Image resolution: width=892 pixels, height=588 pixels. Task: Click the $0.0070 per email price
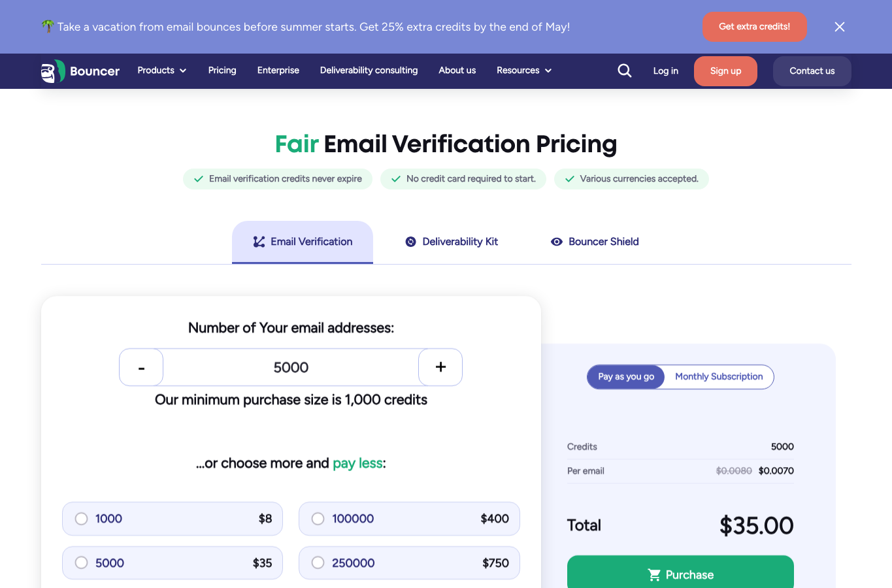point(776,471)
